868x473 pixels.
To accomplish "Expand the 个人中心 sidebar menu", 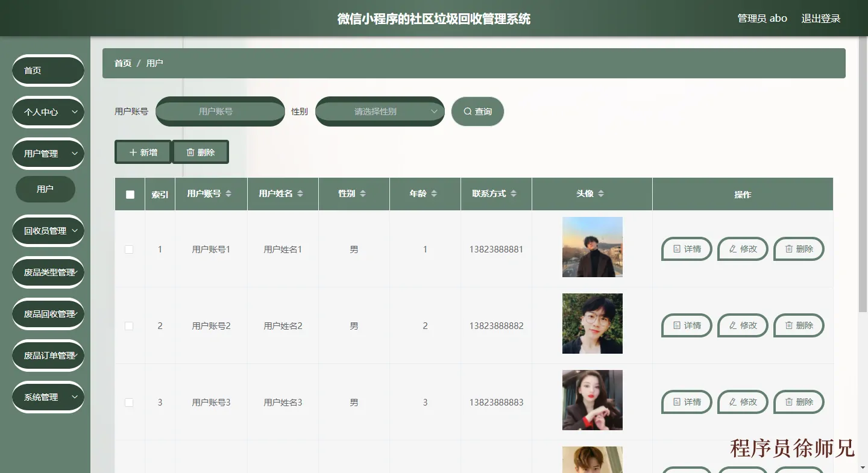I will pos(48,112).
